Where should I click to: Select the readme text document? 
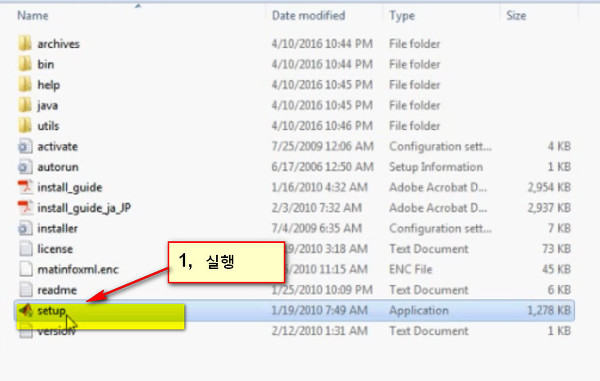pos(295,290)
